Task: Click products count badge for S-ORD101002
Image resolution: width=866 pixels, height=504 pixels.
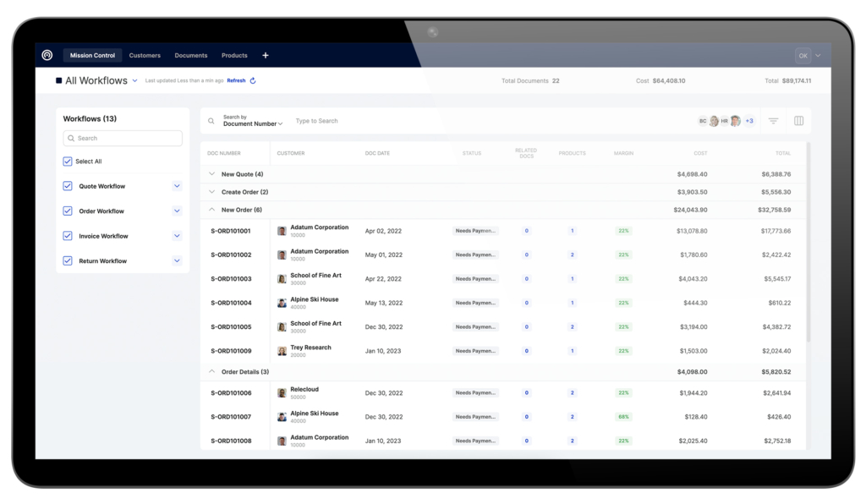Action: coord(573,255)
